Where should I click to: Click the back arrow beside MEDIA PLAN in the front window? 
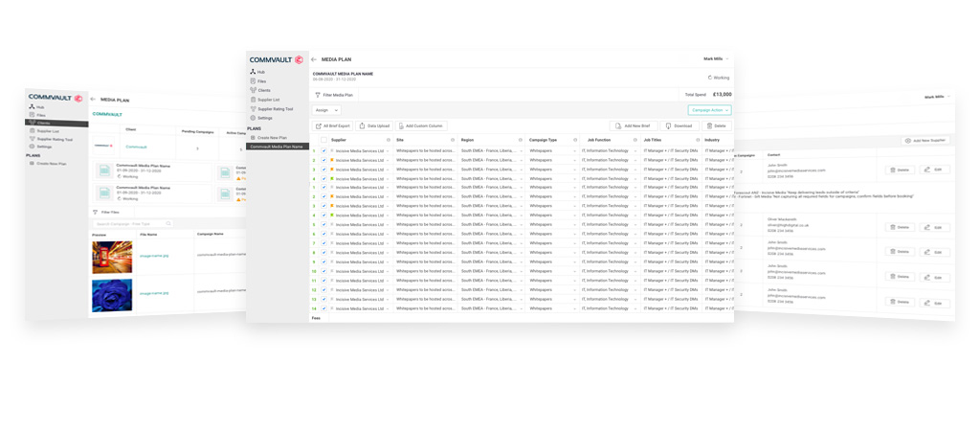point(314,59)
